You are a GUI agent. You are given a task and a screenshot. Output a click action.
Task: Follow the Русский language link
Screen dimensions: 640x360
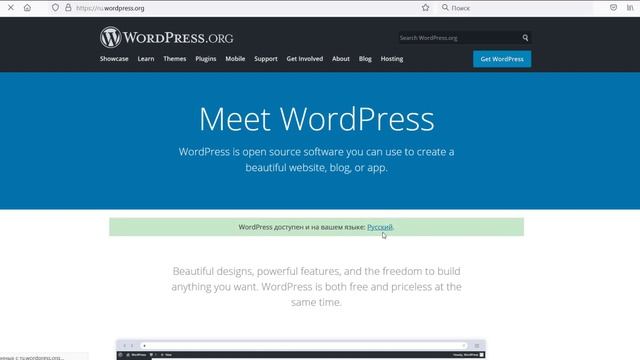[x=380, y=227]
